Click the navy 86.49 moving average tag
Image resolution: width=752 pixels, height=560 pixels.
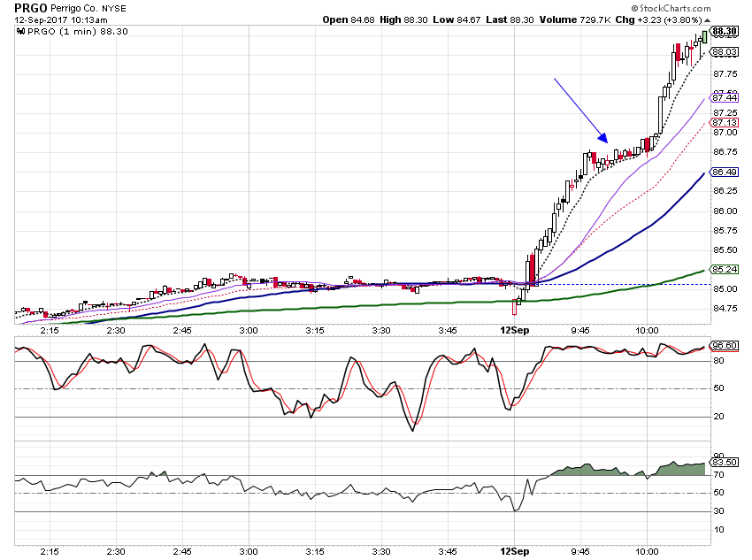pos(725,173)
